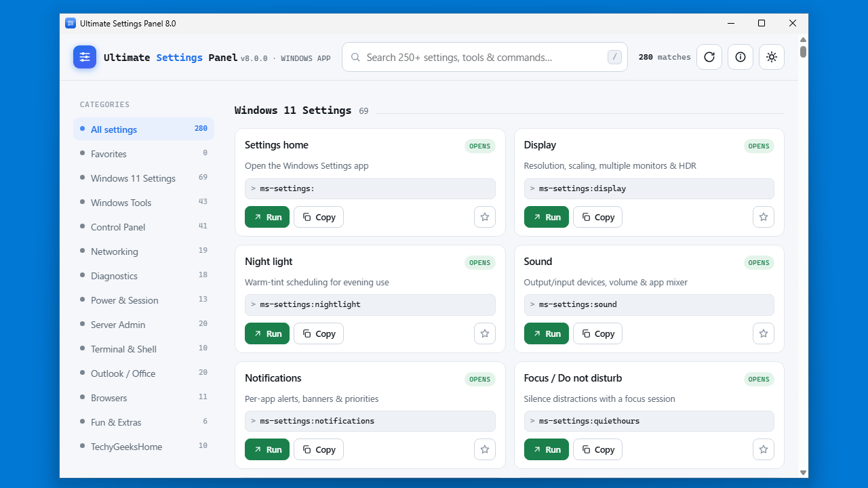Click the Windows 11 Settings section heading
The width and height of the screenshot is (868, 488).
click(x=293, y=110)
